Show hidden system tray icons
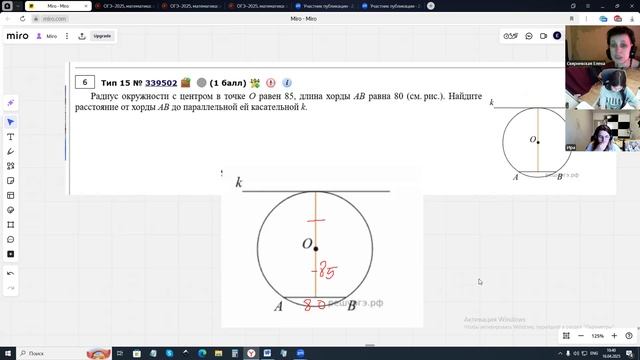This screenshot has height=360, width=640. click(x=560, y=353)
